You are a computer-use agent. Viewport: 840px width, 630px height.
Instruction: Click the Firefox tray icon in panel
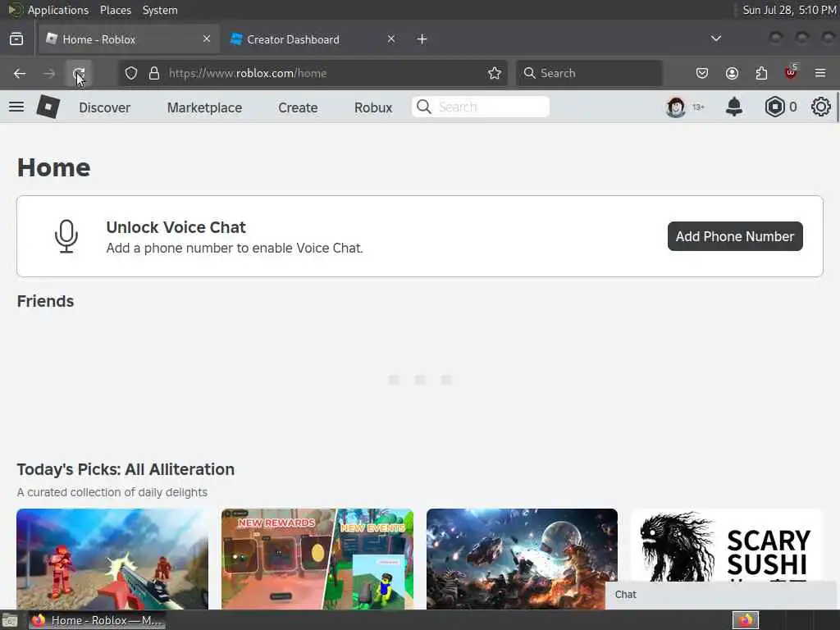[x=746, y=620]
